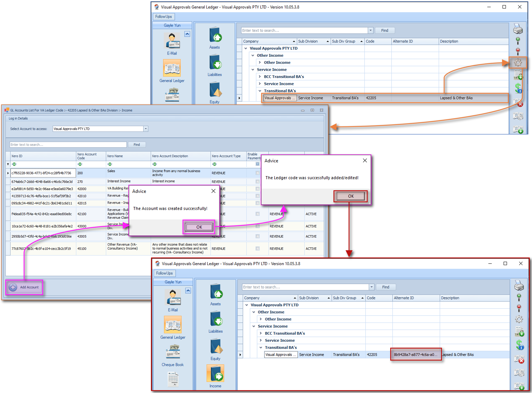Click ledger book with green plus in upper window
The width and height of the screenshot is (532, 393).
tap(518, 130)
